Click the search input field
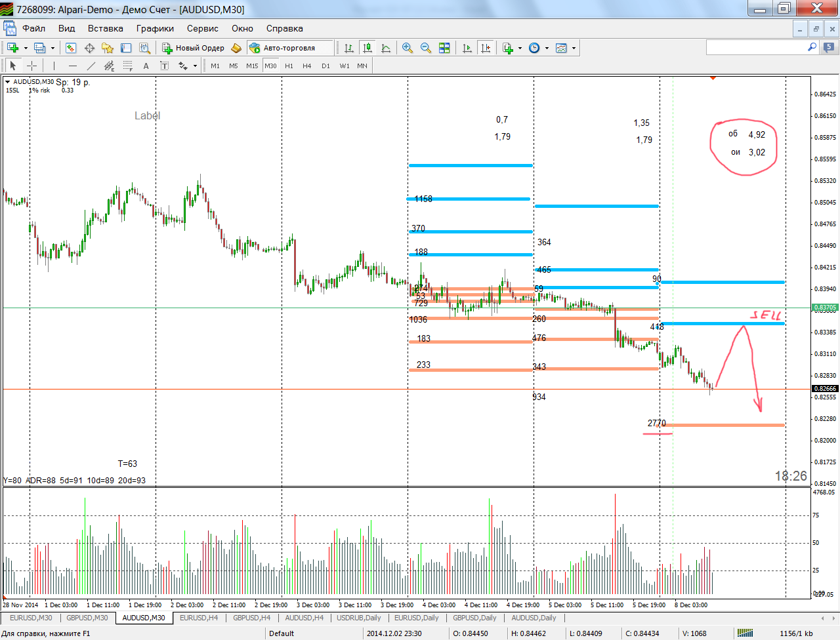The height and width of the screenshot is (640, 840). click(x=756, y=47)
